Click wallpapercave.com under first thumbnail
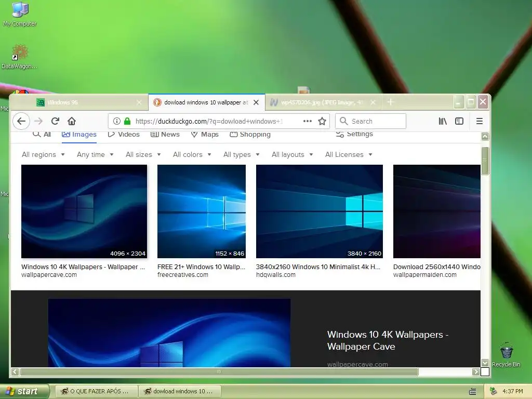Viewport: 532px width, 399px height. coord(49,275)
